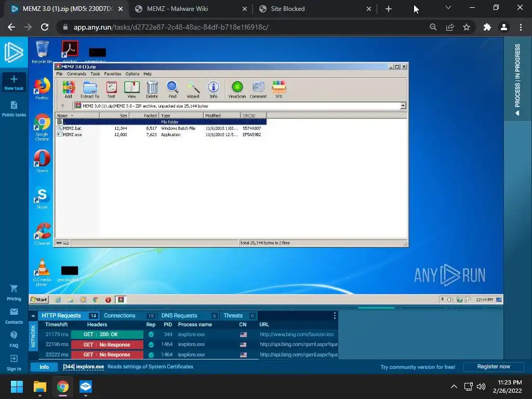Open Public tasks in sidebar
The image size is (532, 399).
pyautogui.click(x=14, y=109)
